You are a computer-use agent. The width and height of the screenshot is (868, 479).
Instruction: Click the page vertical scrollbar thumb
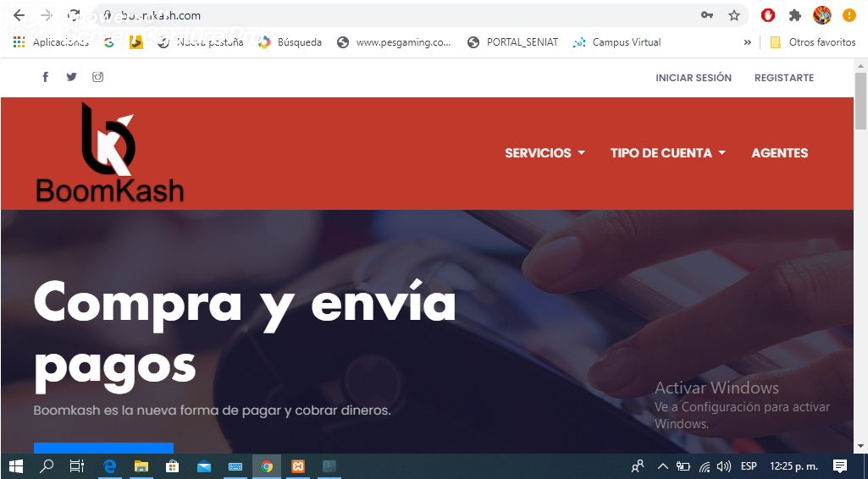[860, 101]
